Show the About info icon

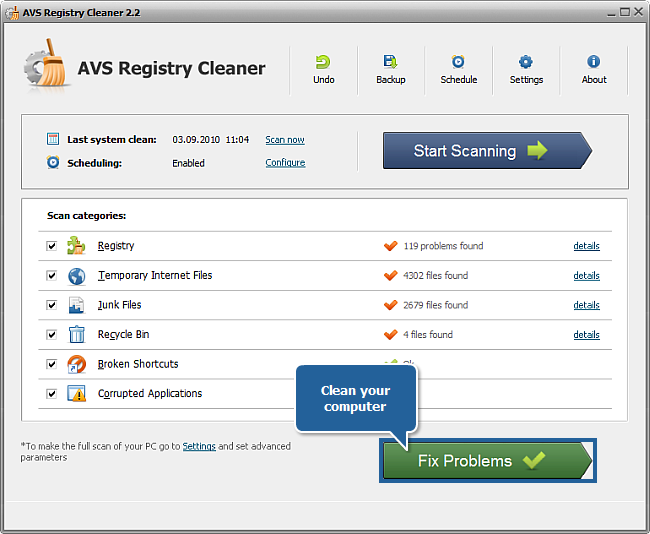tap(594, 62)
